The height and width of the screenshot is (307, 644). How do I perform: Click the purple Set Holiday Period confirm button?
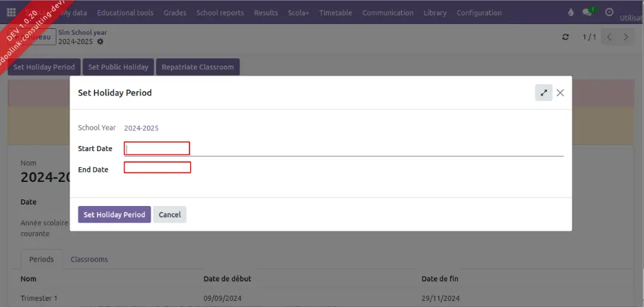114,215
